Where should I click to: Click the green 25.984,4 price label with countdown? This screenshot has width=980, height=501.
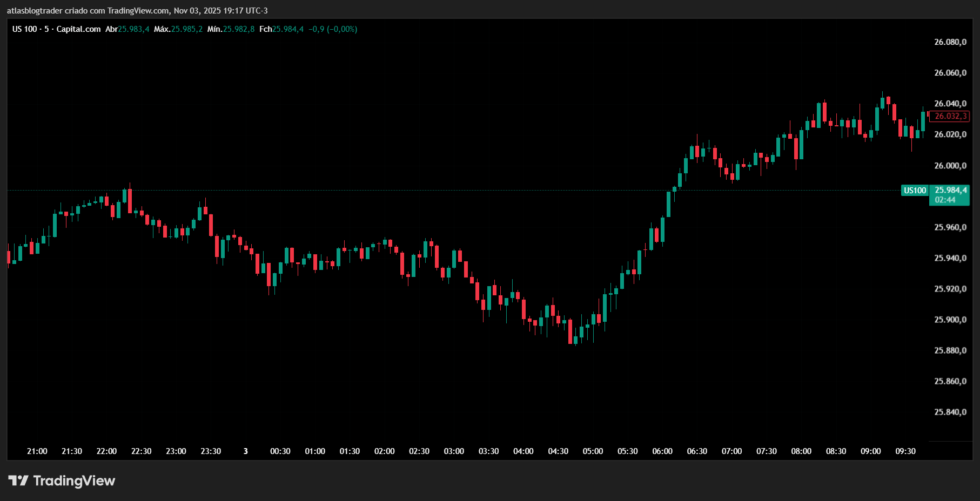point(949,190)
